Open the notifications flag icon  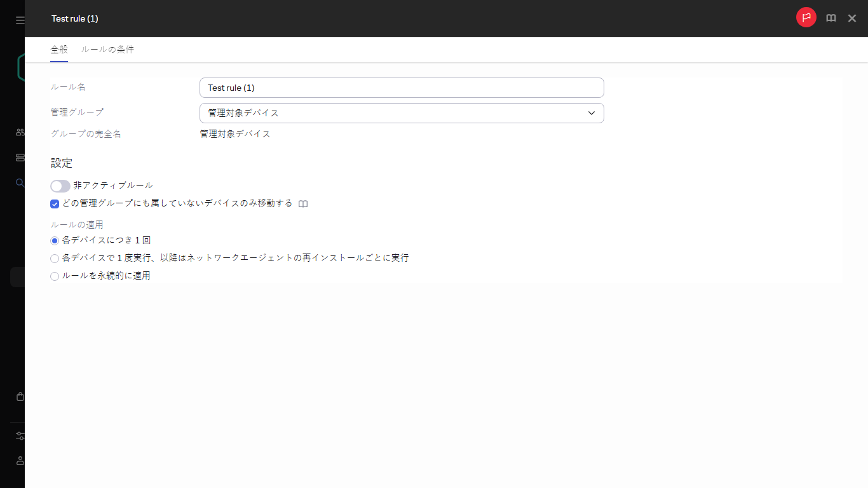[x=806, y=17]
